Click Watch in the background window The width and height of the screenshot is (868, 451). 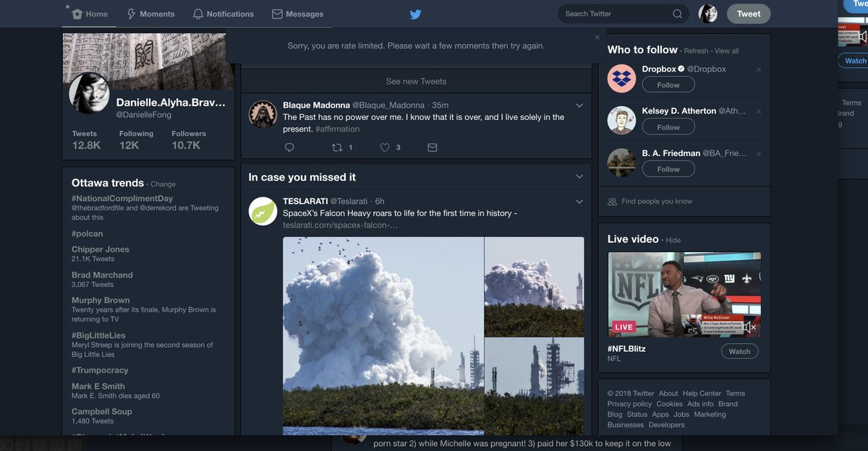[855, 61]
